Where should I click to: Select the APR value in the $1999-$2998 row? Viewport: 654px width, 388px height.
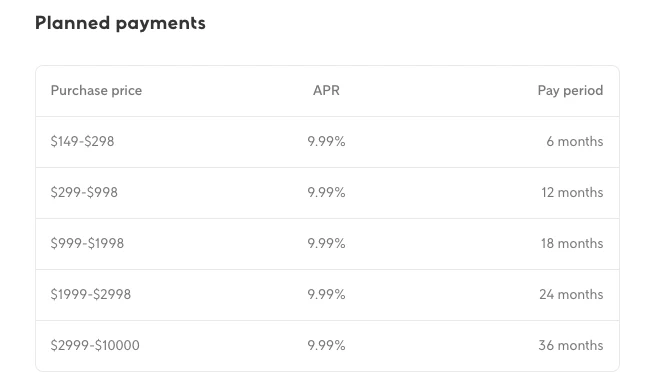point(326,294)
